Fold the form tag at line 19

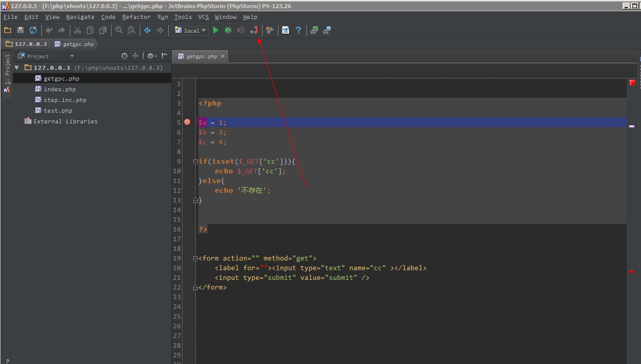click(195, 258)
